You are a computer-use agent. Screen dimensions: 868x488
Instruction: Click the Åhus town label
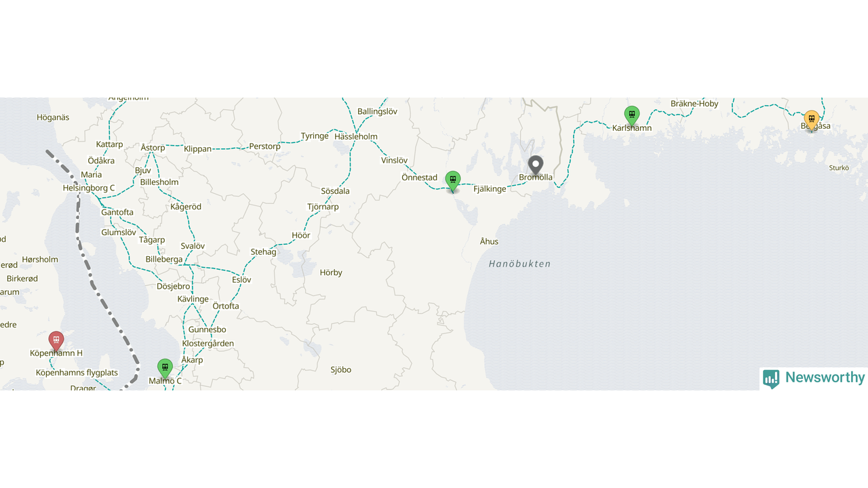pos(489,241)
